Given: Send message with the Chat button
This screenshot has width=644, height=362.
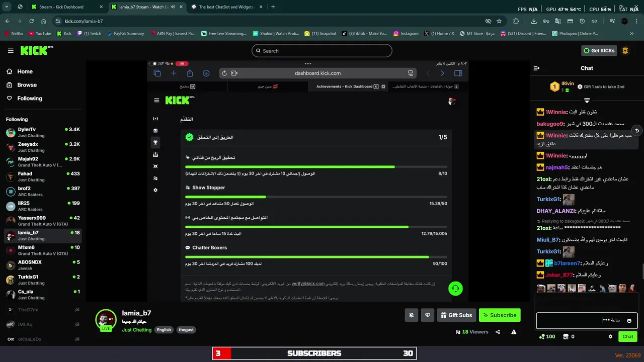Looking at the screenshot, I should tap(628, 336).
